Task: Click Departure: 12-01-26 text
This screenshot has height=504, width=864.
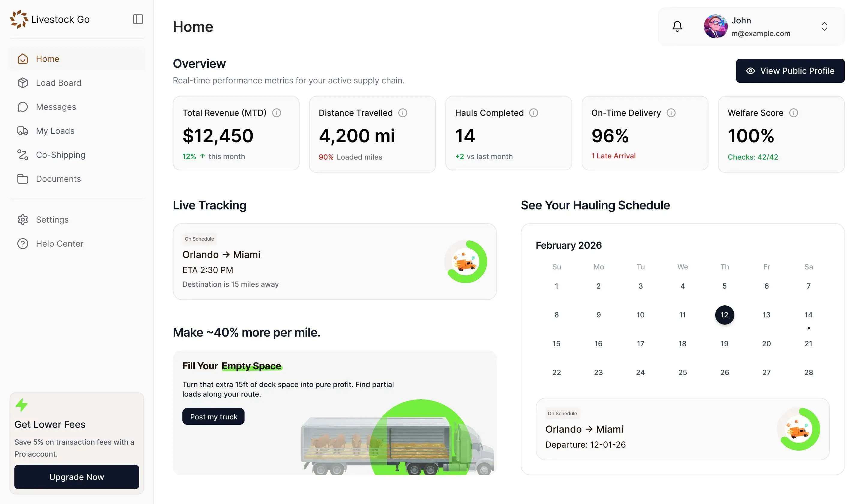Action: 585,444
